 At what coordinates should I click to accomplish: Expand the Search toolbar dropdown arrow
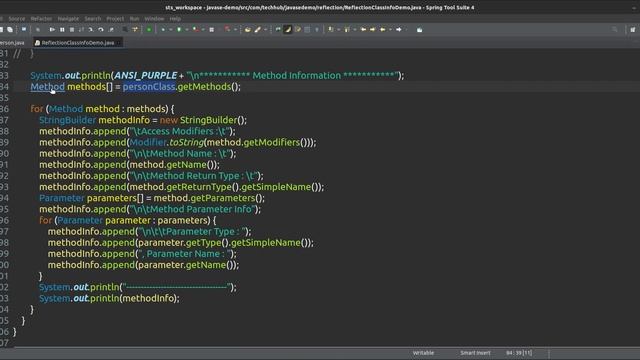click(265, 29)
